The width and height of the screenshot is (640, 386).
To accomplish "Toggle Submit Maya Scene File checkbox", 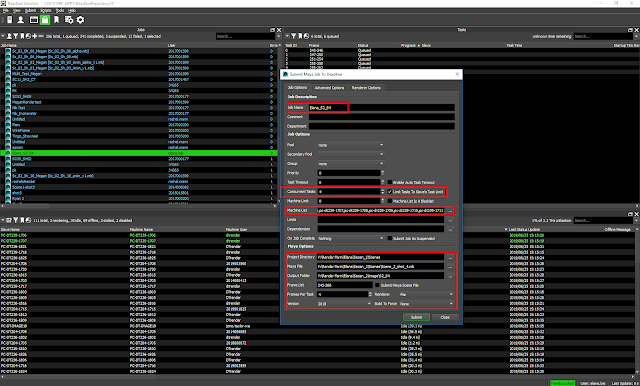I will click(x=377, y=285).
